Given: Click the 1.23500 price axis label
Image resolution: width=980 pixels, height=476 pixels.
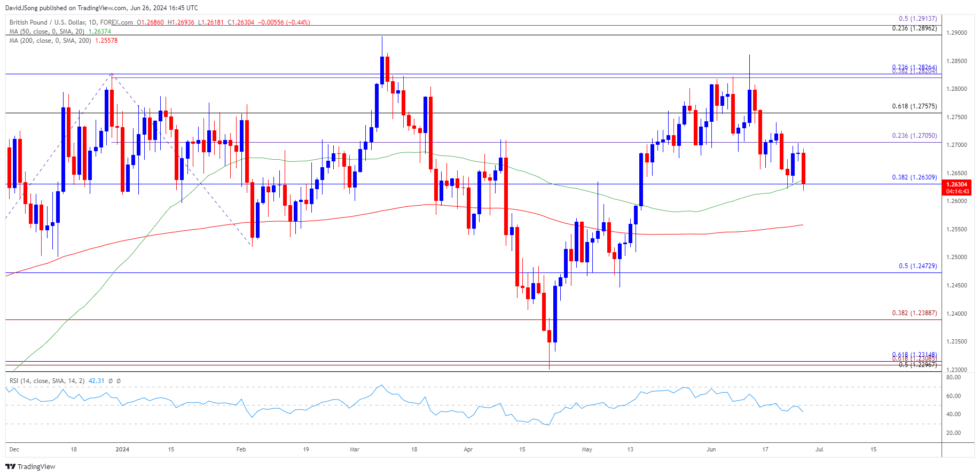Looking at the screenshot, I should 957,342.
